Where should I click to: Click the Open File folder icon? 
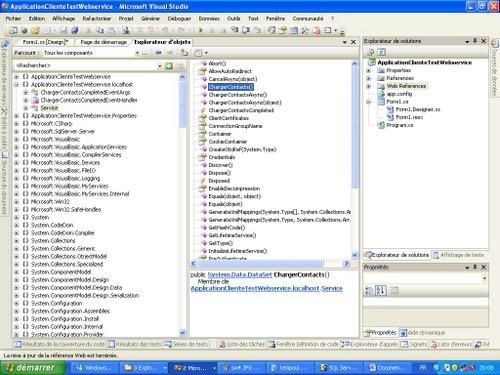[x=35, y=31]
